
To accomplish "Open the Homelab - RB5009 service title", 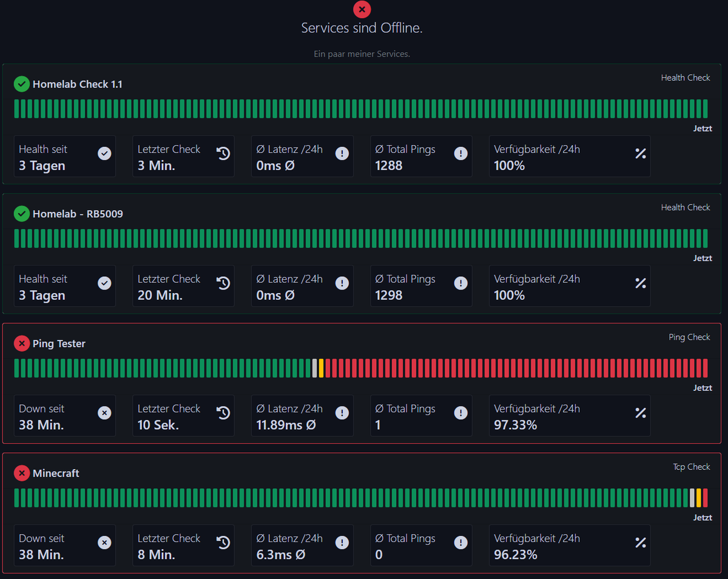I will pyautogui.click(x=78, y=214).
